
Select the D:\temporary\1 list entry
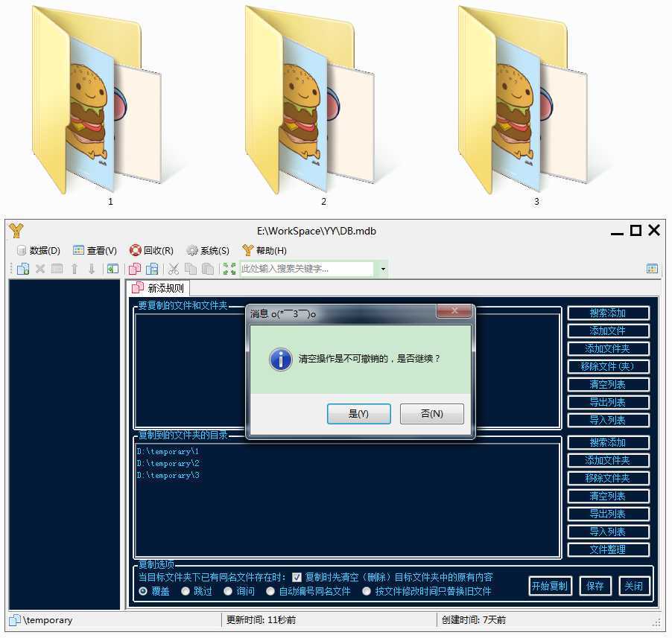pos(168,451)
